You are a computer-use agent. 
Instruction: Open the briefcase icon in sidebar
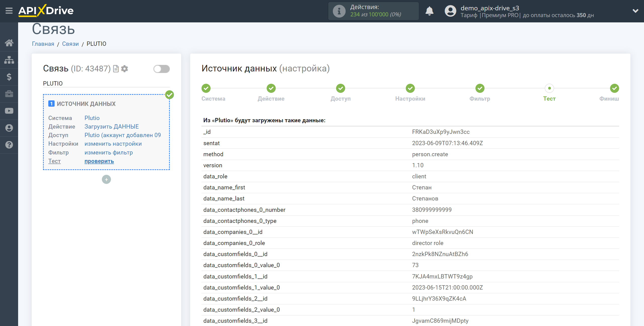pos(9,94)
